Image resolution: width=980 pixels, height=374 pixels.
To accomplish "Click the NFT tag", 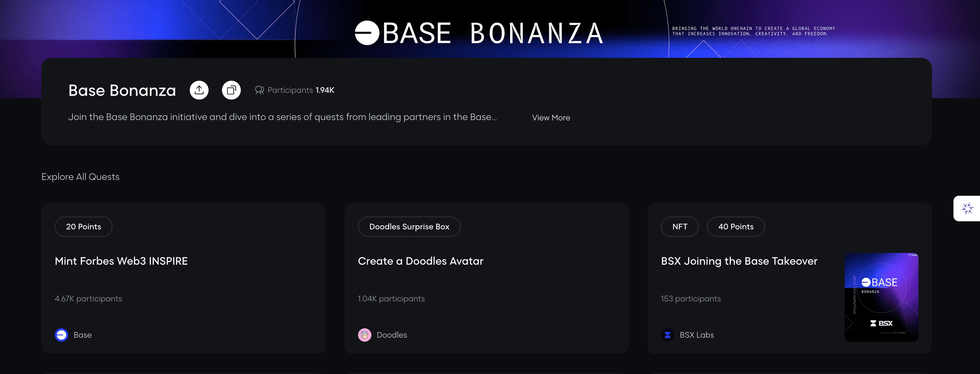I will (679, 227).
